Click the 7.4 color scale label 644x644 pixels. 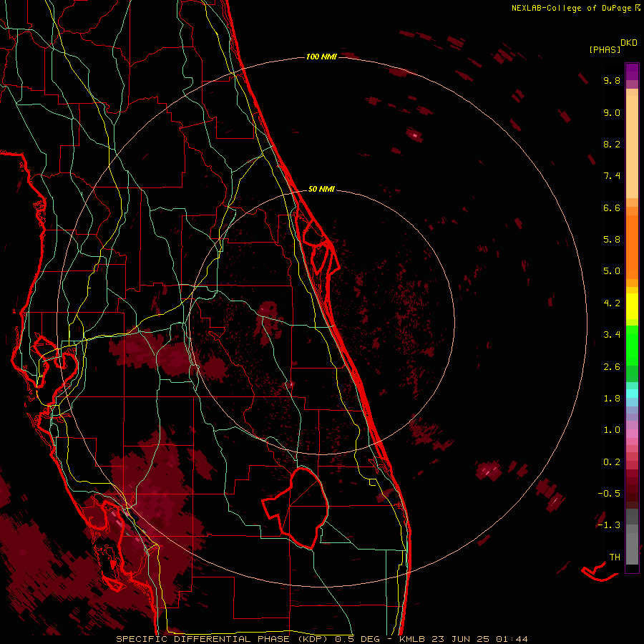click(612, 176)
